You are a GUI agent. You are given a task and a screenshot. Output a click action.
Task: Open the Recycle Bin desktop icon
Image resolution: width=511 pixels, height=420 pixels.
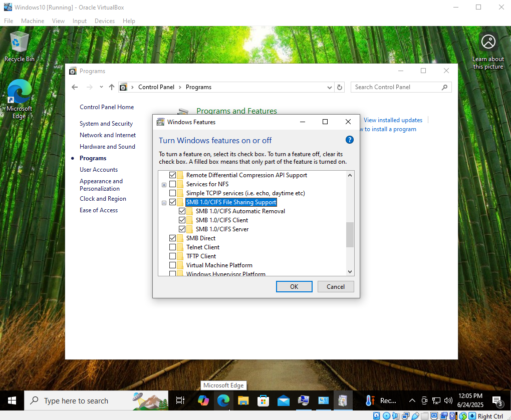19,47
